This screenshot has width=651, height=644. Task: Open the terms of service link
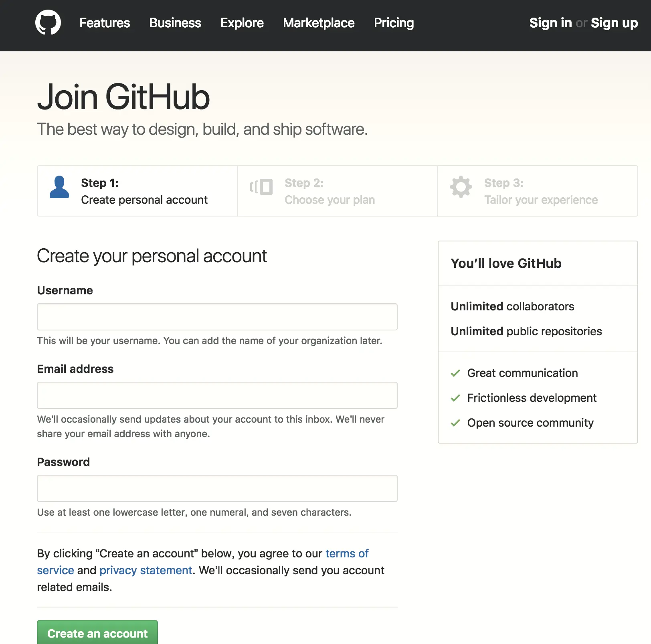point(347,554)
